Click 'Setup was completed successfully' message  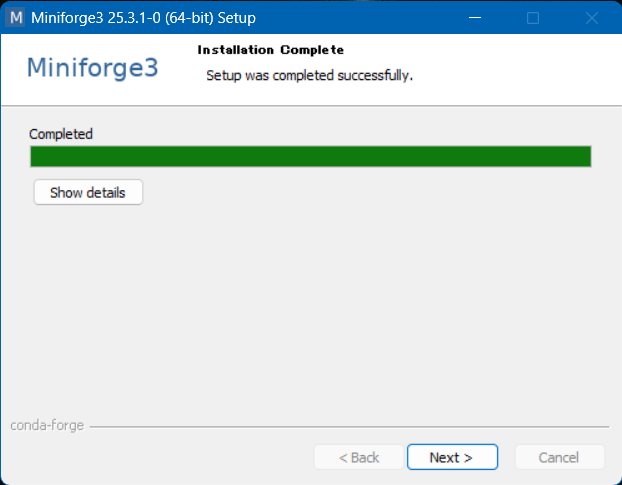click(x=309, y=75)
